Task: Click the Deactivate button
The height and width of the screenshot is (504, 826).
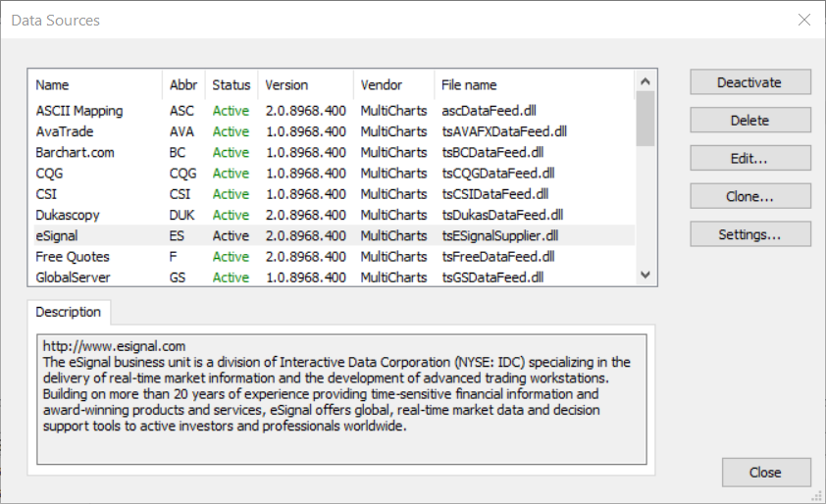Action: [750, 82]
